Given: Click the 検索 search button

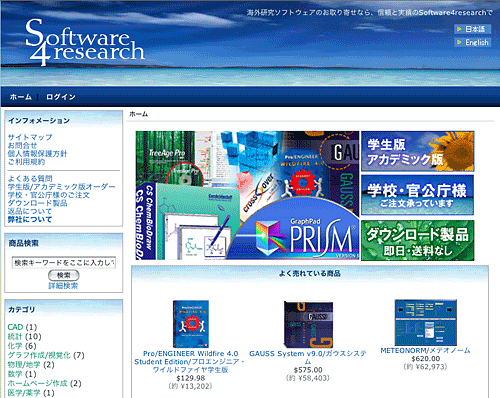Looking at the screenshot, I should tap(64, 275).
